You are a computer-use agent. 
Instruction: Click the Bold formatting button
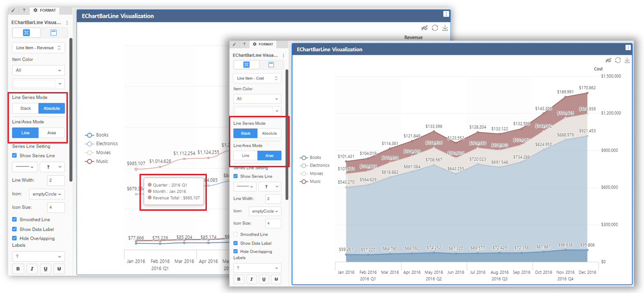(239, 279)
